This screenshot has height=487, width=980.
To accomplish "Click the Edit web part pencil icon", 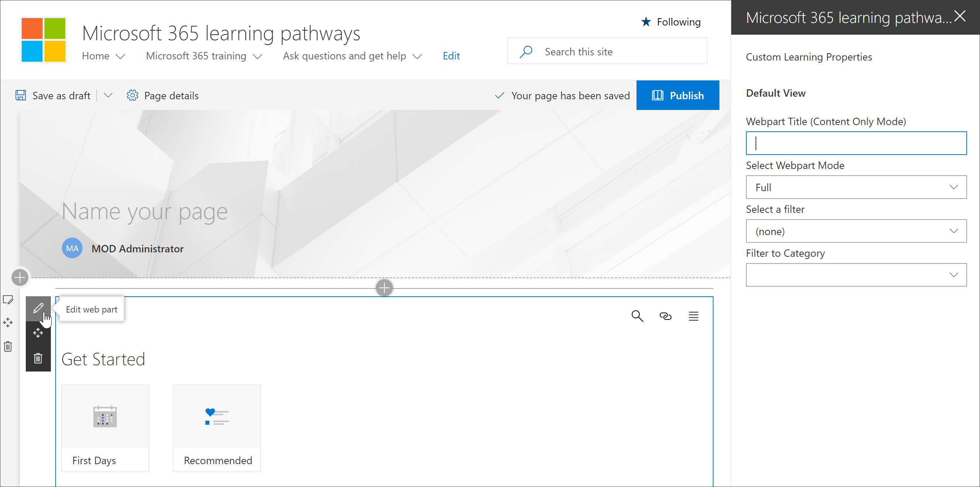I will coord(38,308).
